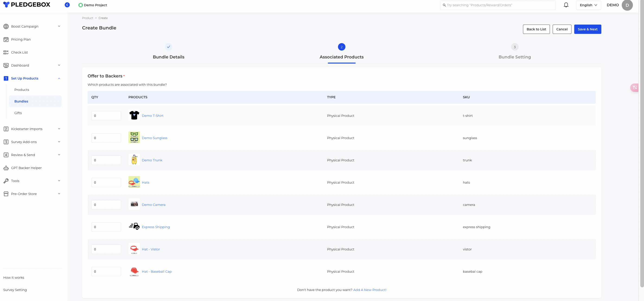Click the Cancel button
Viewport: 644px width, 301px height.
point(562,29)
